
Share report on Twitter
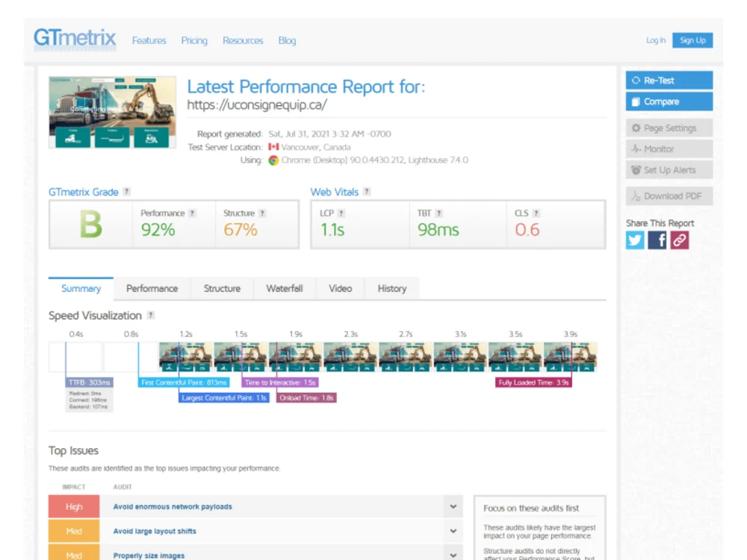click(x=634, y=240)
